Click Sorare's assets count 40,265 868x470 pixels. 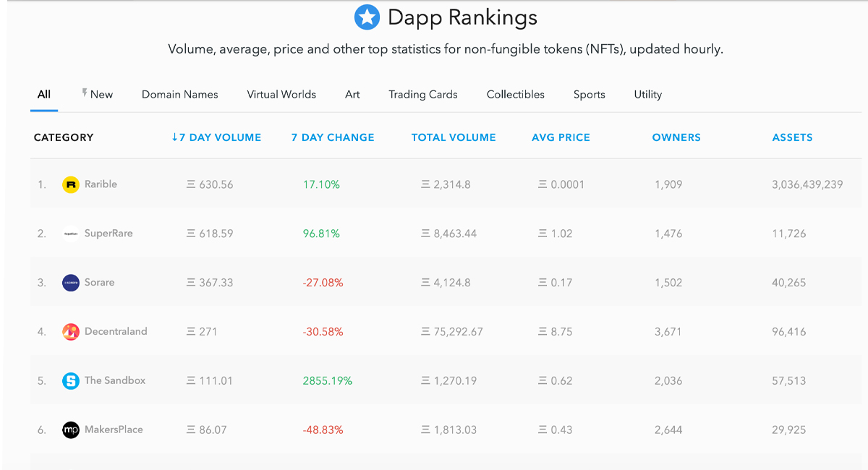pyautogui.click(x=788, y=283)
